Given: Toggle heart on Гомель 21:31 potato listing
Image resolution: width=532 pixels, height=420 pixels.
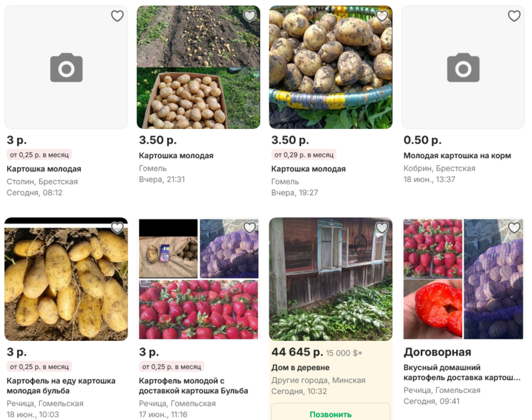Looking at the screenshot, I should click(249, 16).
